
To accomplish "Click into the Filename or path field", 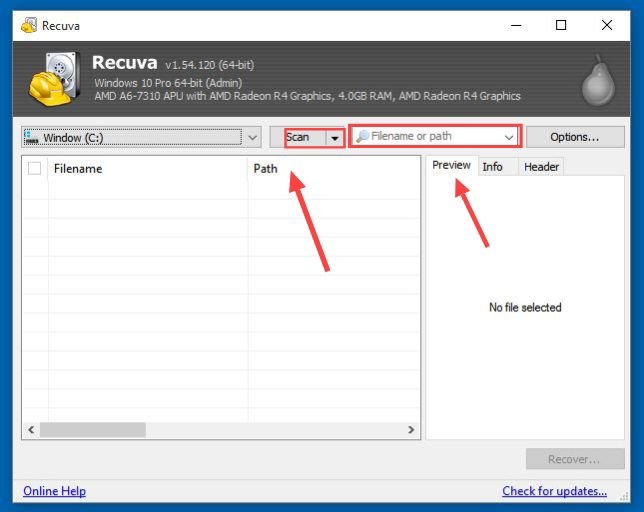I will click(435, 136).
